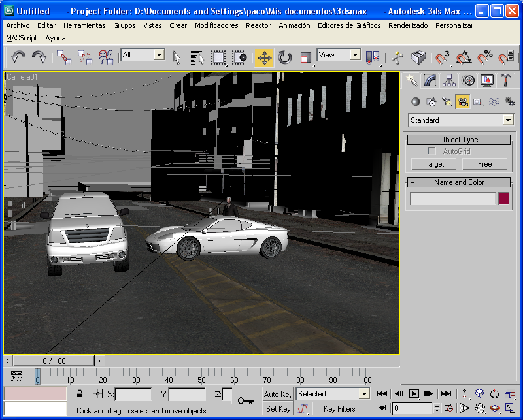Image resolution: width=523 pixels, height=420 pixels.
Task: Toggle Auto Key animation mode
Action: click(277, 394)
